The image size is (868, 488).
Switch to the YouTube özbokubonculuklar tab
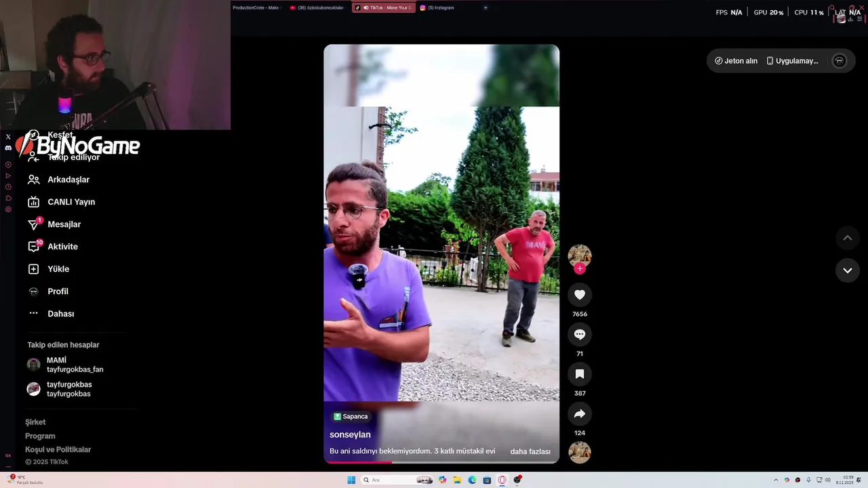317,7
